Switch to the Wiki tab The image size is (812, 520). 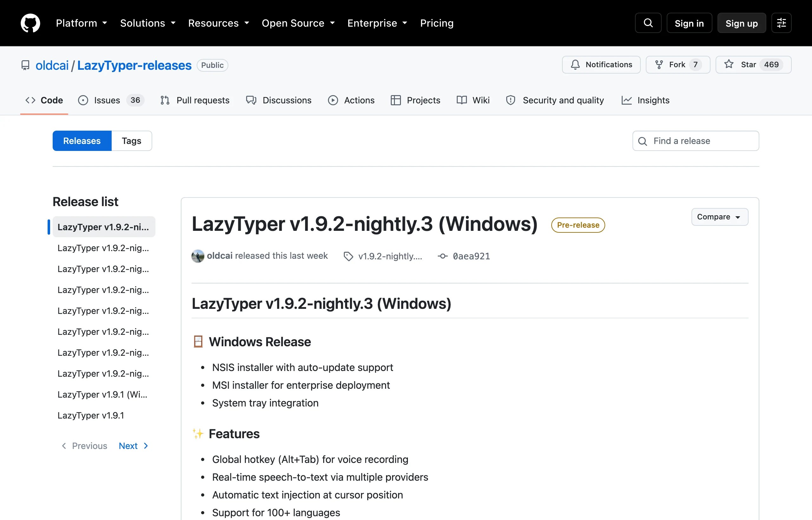pos(473,100)
